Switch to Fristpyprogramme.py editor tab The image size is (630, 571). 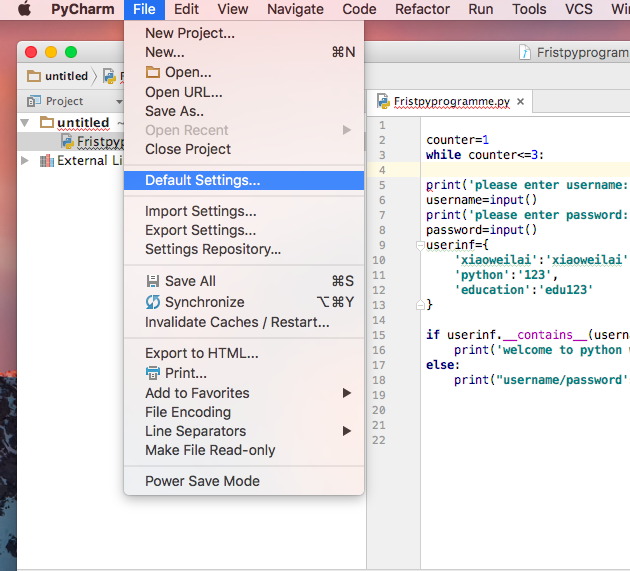click(x=452, y=101)
